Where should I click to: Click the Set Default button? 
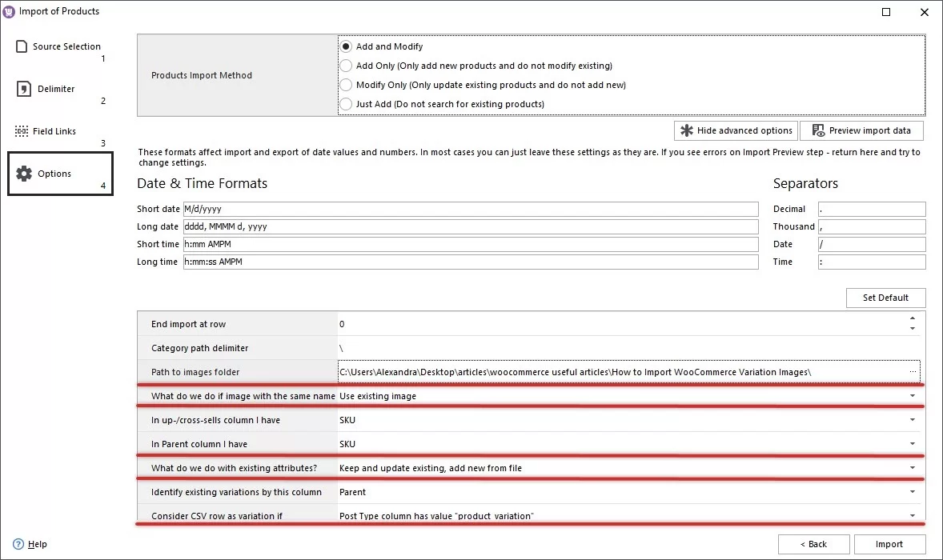tap(885, 298)
